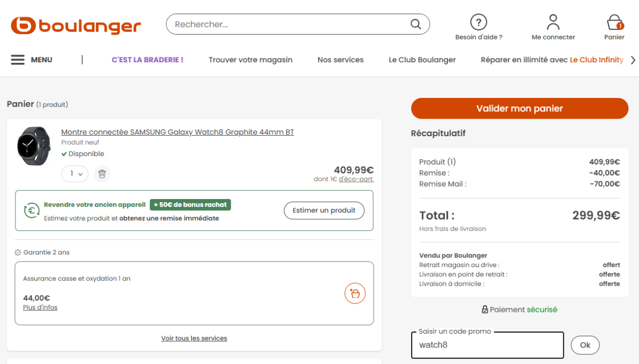Open Voir tous les services
639x364 pixels.
[x=194, y=338]
